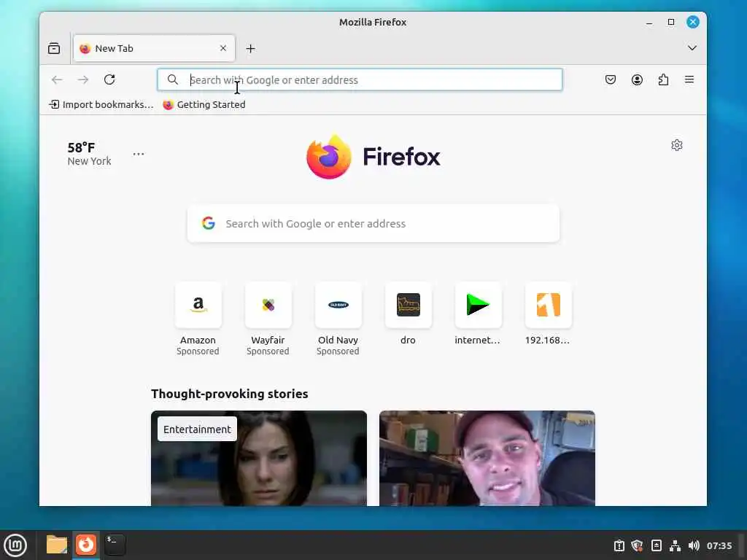Click the Firefox logo on the page
Viewport: 747px width, 560px height.
coord(373,157)
